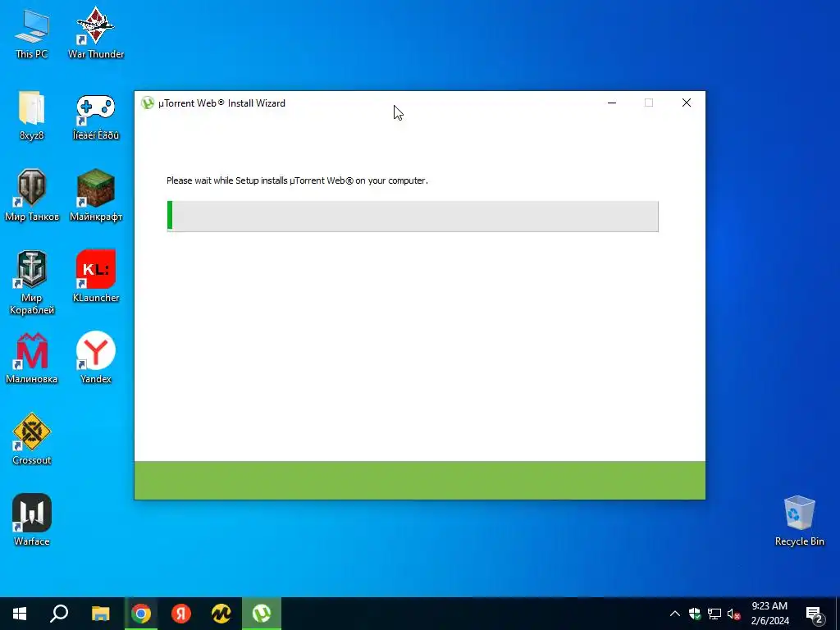Click the µTorrent logo in the title bar
Viewport: 840px width, 630px height.
pos(148,103)
